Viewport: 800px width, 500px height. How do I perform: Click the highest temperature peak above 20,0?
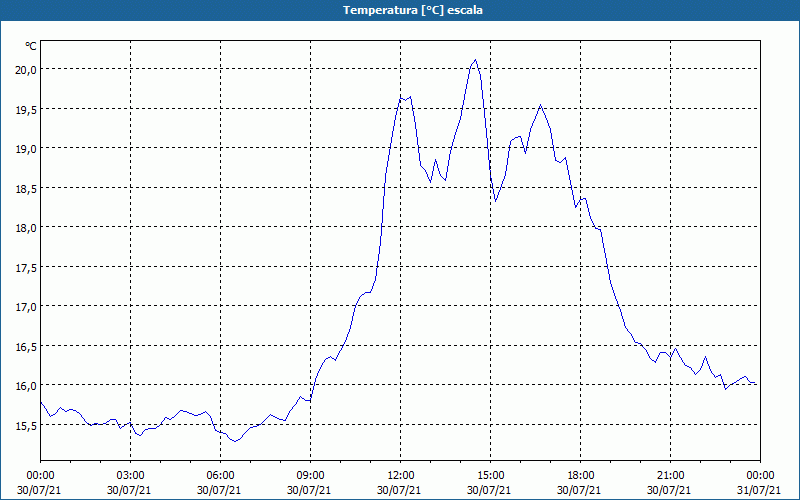476,60
